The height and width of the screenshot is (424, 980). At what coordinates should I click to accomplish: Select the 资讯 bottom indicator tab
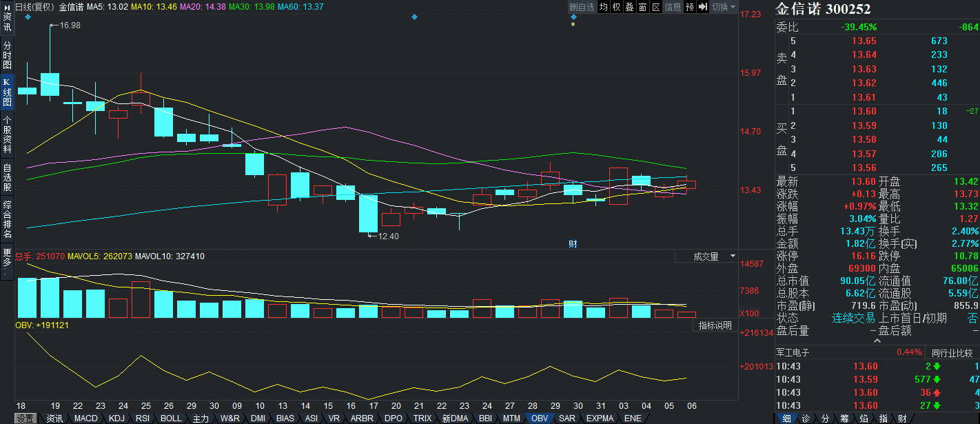click(x=54, y=418)
